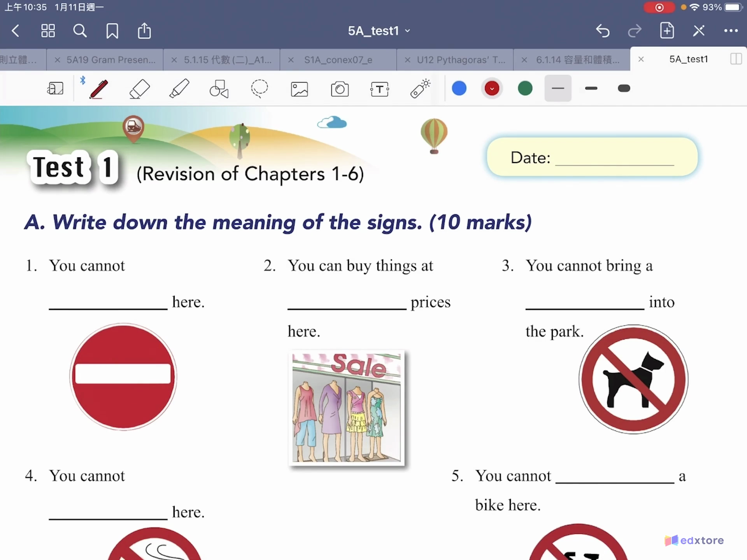The width and height of the screenshot is (747, 560).
Task: Tap the no entry sign image
Action: (x=123, y=377)
